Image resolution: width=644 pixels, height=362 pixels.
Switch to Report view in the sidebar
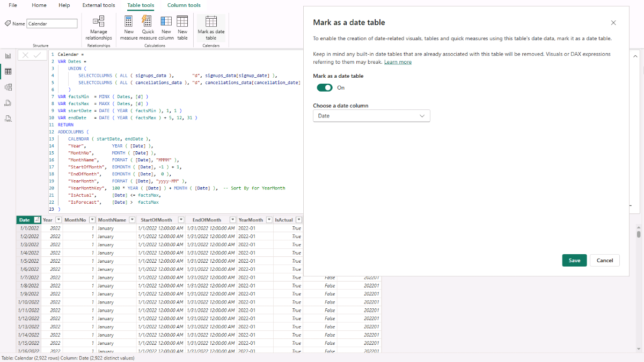[x=8, y=56]
